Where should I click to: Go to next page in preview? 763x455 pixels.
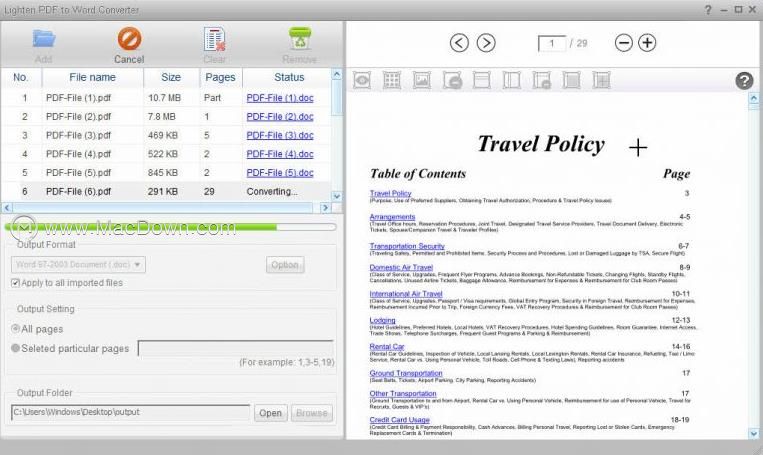486,43
